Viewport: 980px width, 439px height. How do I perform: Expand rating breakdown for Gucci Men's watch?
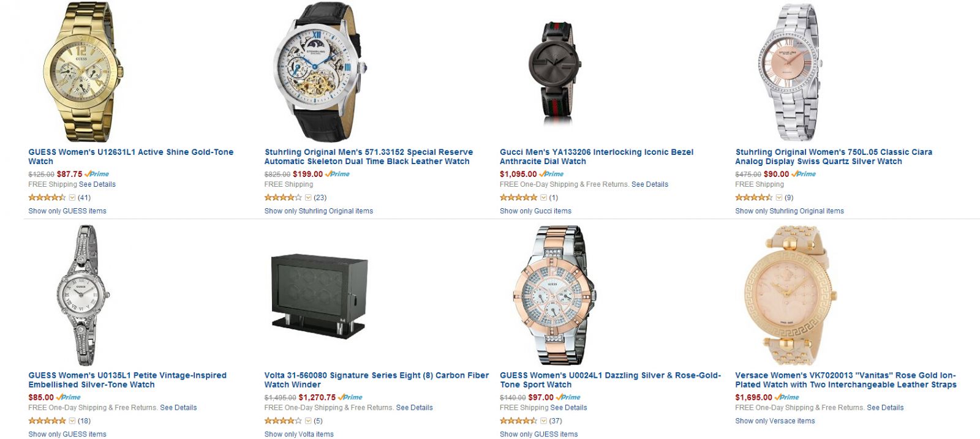click(x=543, y=198)
